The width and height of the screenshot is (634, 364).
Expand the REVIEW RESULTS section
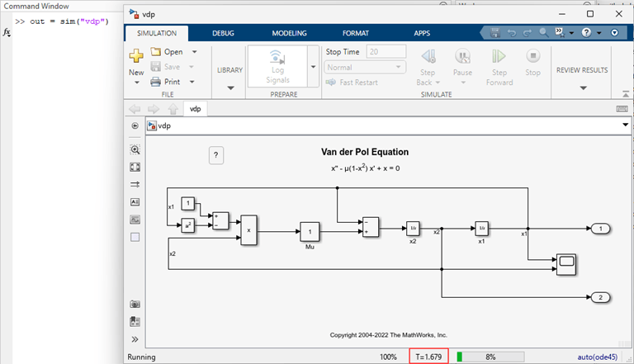click(583, 87)
